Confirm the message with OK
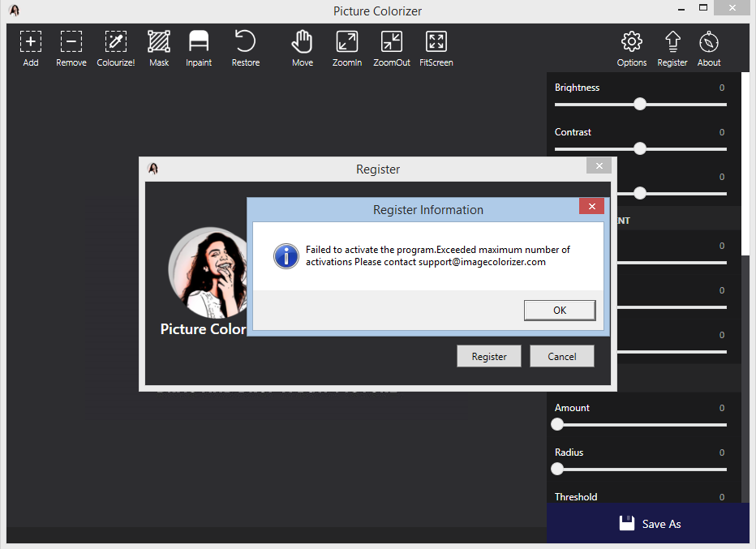Image resolution: width=756 pixels, height=549 pixels. coord(560,311)
